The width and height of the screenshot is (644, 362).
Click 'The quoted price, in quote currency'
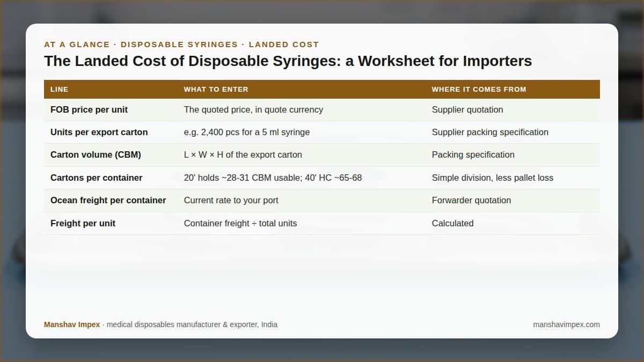click(x=253, y=109)
